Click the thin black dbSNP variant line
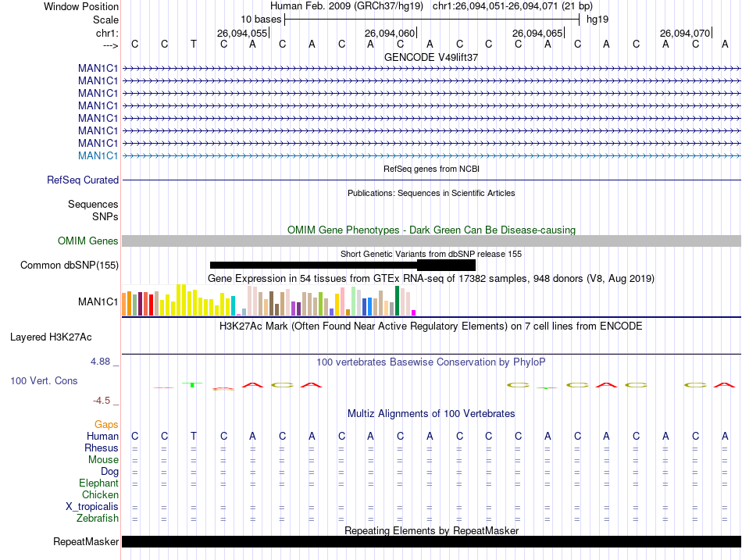742x560 pixels. pos(313,265)
